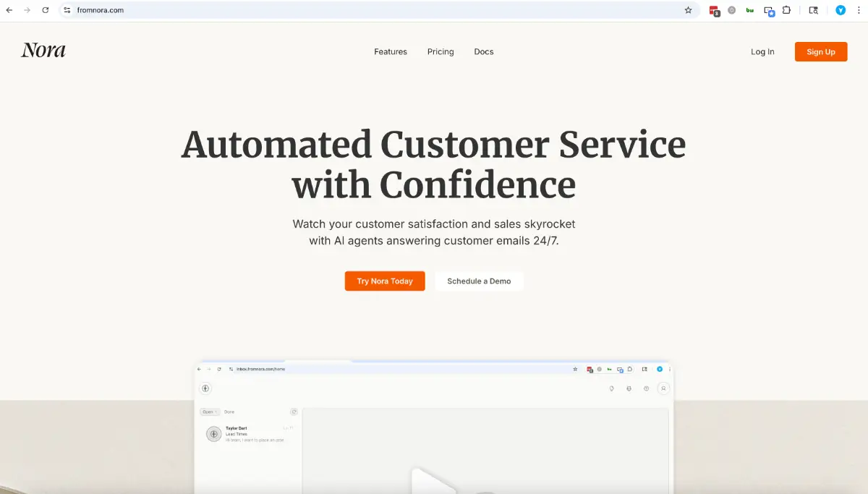
Task: Open the tab search icon in toolbar
Action: 814,10
